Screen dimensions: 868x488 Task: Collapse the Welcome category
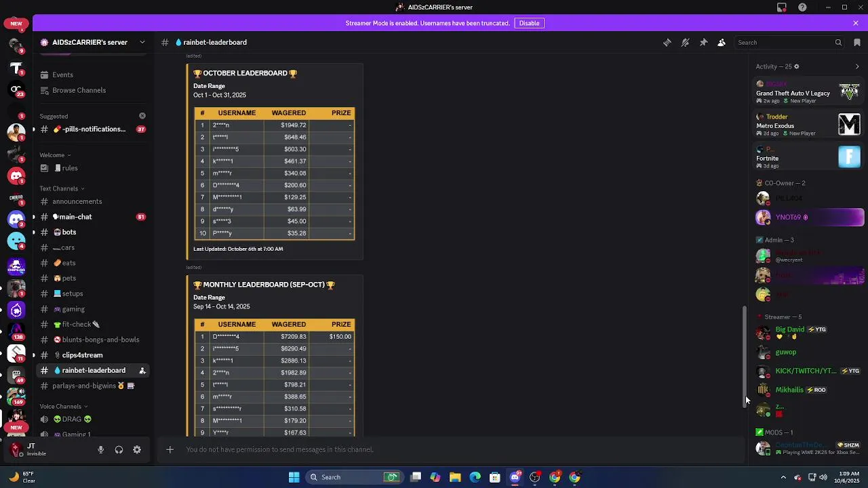pos(55,155)
